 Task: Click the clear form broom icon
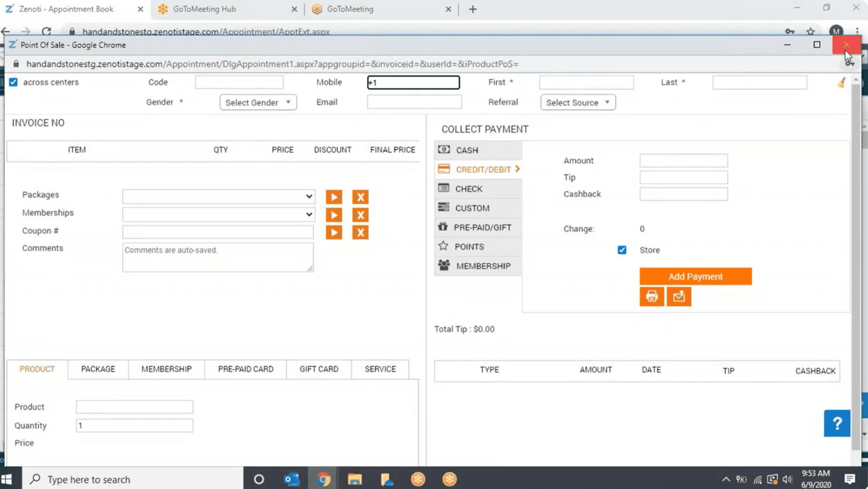pyautogui.click(x=842, y=83)
